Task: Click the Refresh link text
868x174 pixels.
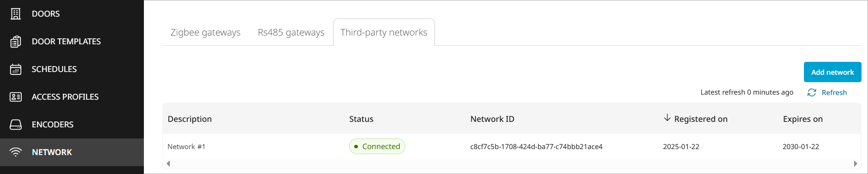Action: click(x=834, y=93)
